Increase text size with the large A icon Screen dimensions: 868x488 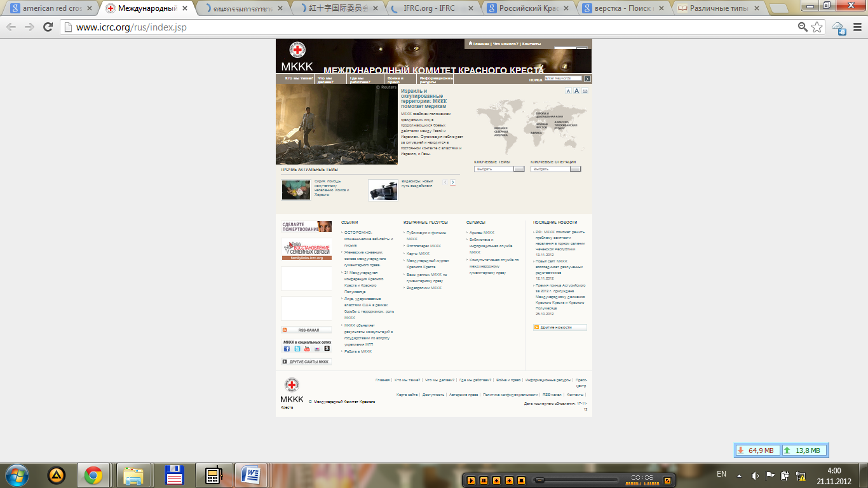(577, 91)
